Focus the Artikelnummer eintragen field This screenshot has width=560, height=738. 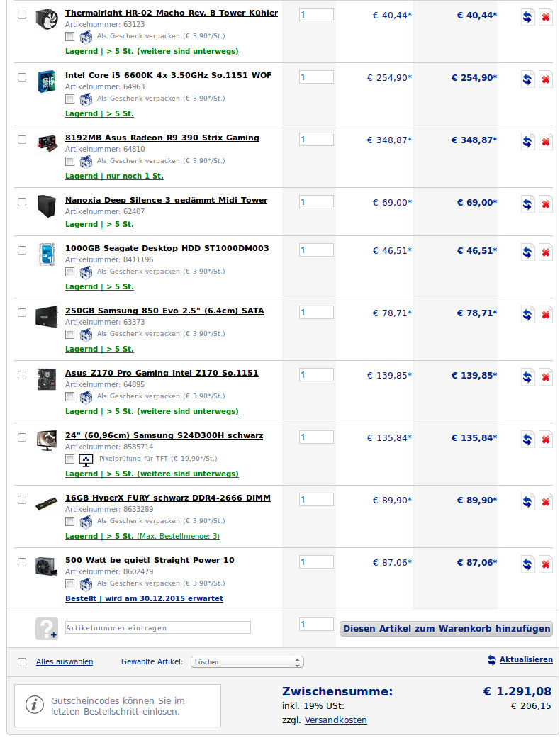(x=157, y=628)
